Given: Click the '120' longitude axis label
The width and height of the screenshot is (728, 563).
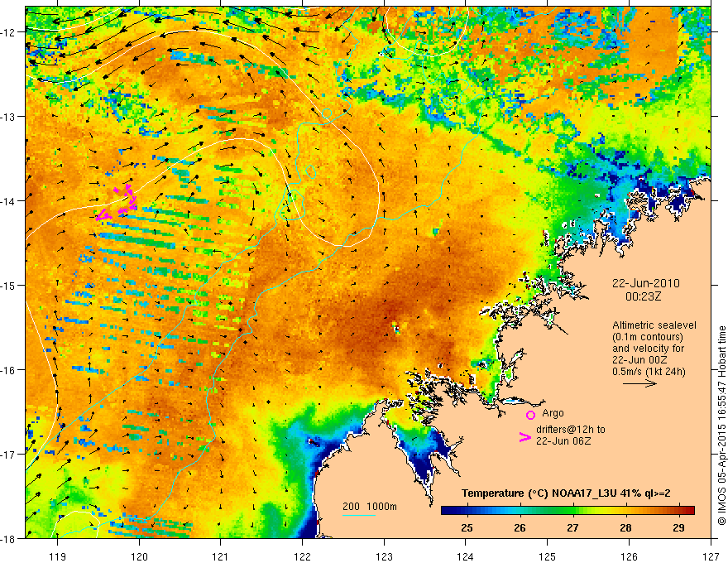Looking at the screenshot, I should point(139,556).
